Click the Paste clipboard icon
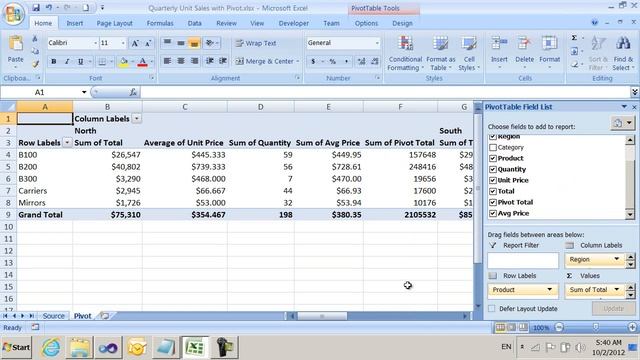This screenshot has width=640, height=360. click(16, 44)
